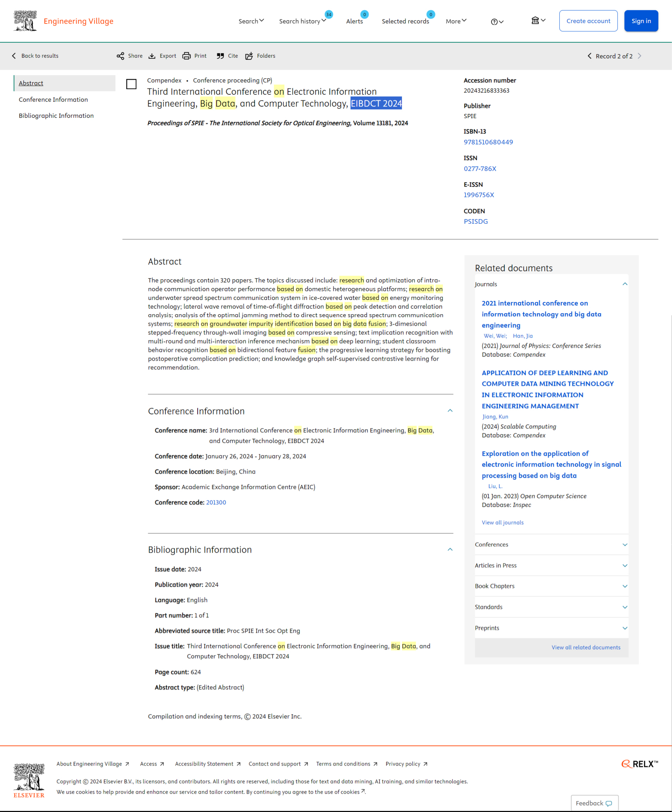This screenshot has height=812, width=672.
Task: Click author link Han, Jia
Action: point(523,336)
